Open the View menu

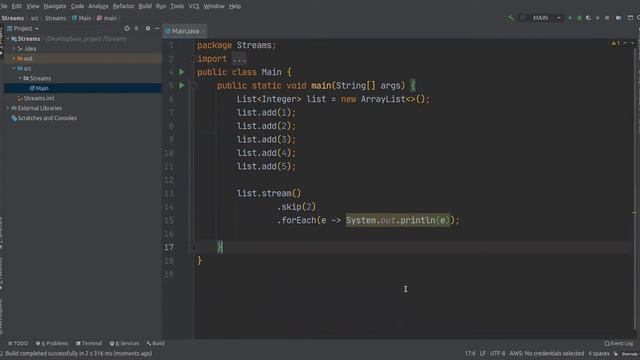33,6
